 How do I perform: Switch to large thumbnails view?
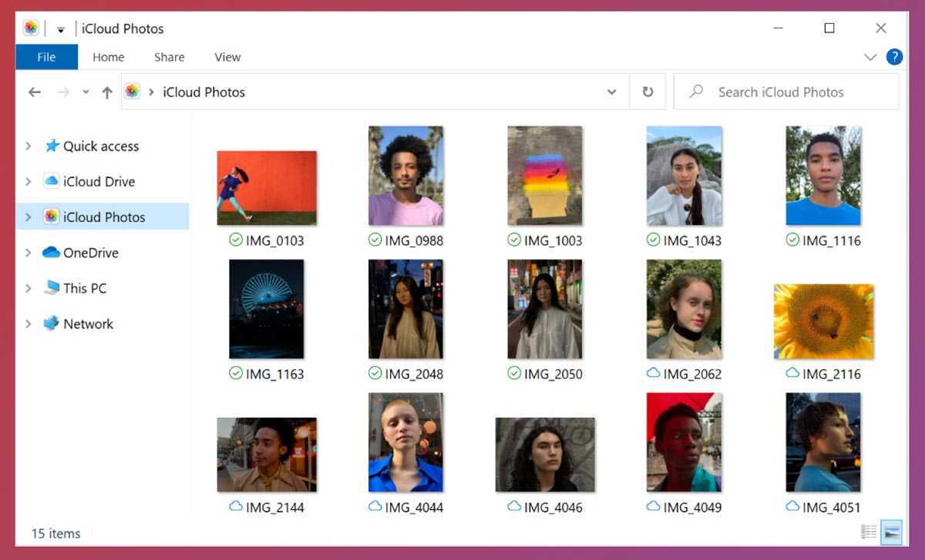pos(892,531)
